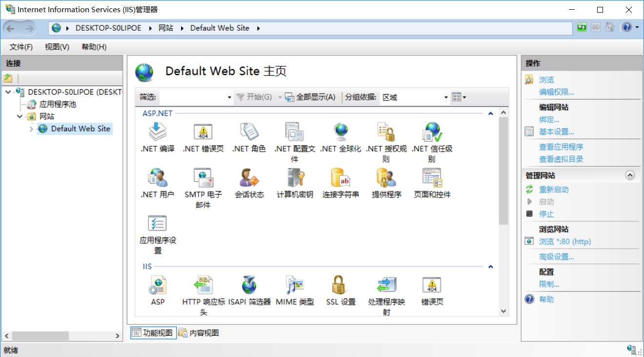This screenshot has height=357, width=644.
Task: Click the features vertical scrollbar down arrow
Action: point(503,311)
